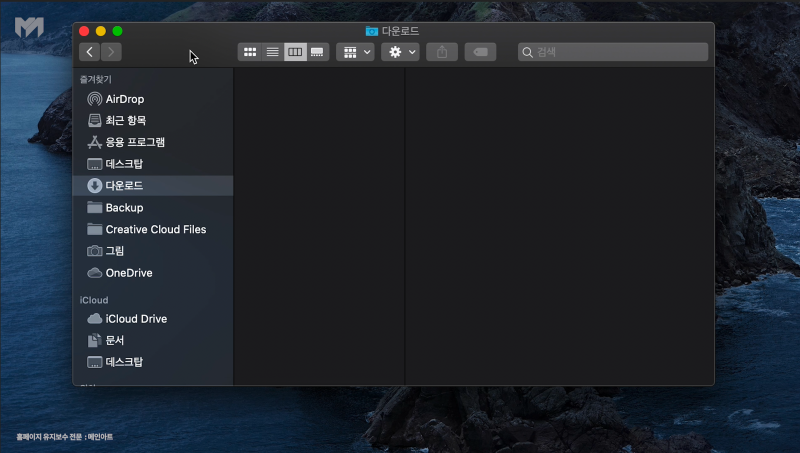This screenshot has height=453, width=800.
Task: Go back with the left chevron button
Action: pyautogui.click(x=90, y=52)
